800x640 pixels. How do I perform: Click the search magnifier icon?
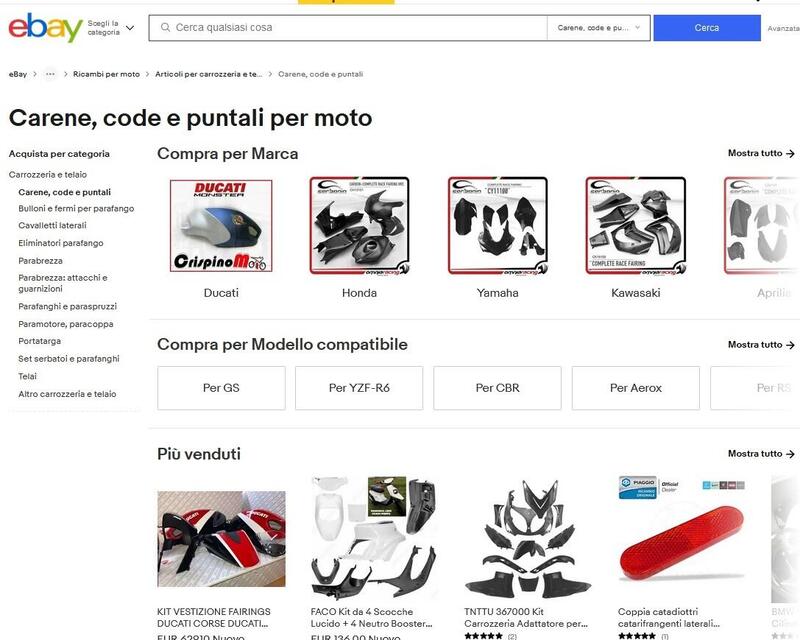click(x=165, y=28)
